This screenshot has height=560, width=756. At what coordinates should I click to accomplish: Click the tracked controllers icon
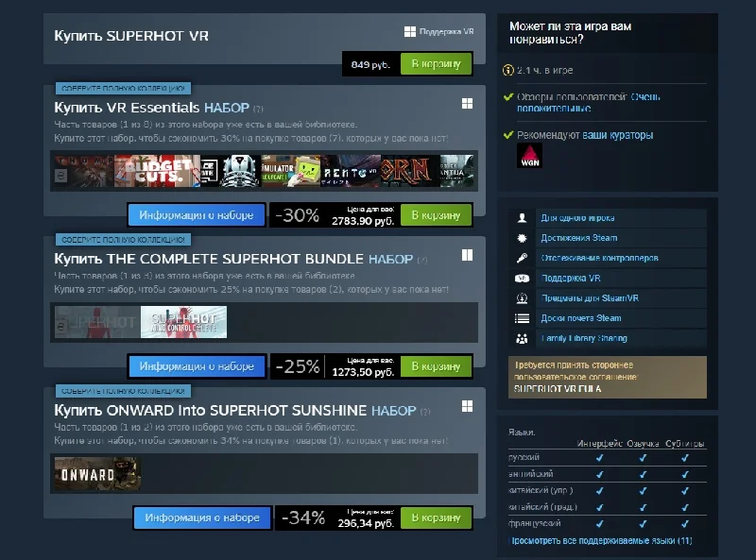click(522, 258)
